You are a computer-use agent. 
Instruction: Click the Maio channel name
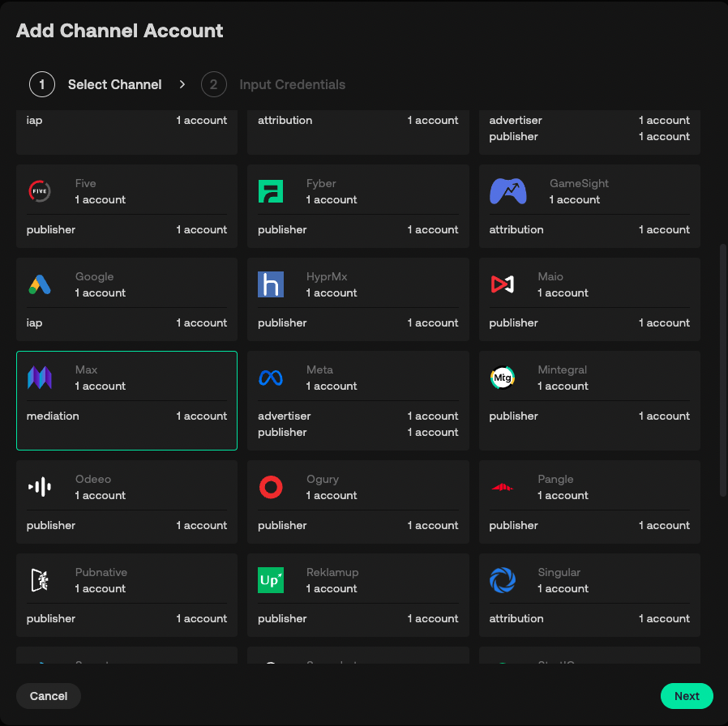point(550,276)
